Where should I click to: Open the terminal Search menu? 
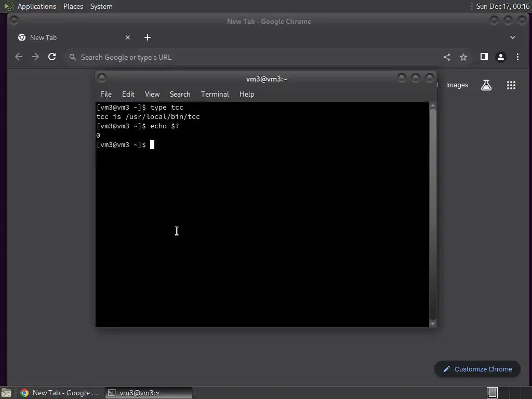(180, 95)
